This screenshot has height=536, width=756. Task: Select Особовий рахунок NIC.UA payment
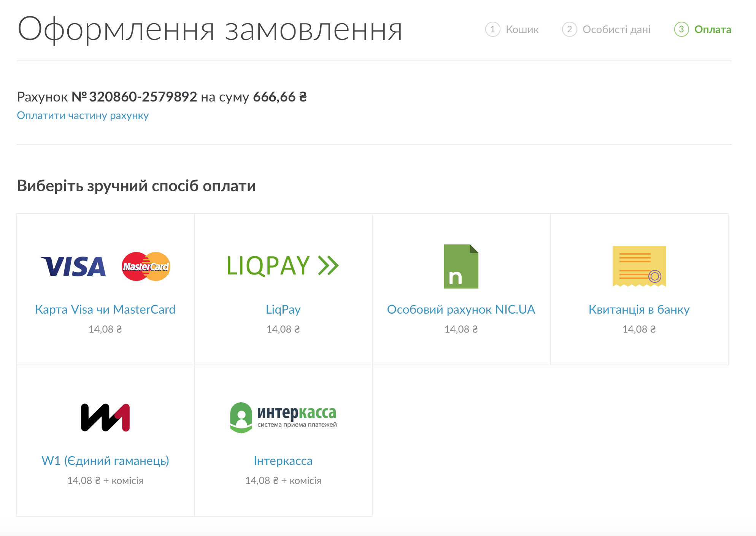(x=461, y=309)
